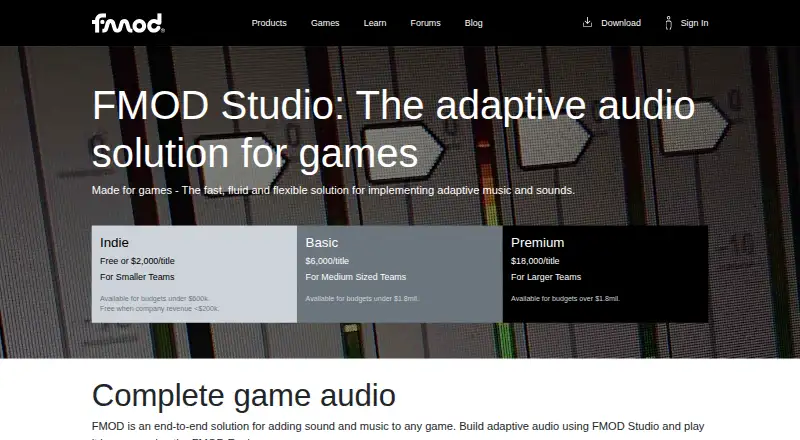
Task: Click 'Available for budgets over $1.8mil.' note
Action: (565, 299)
